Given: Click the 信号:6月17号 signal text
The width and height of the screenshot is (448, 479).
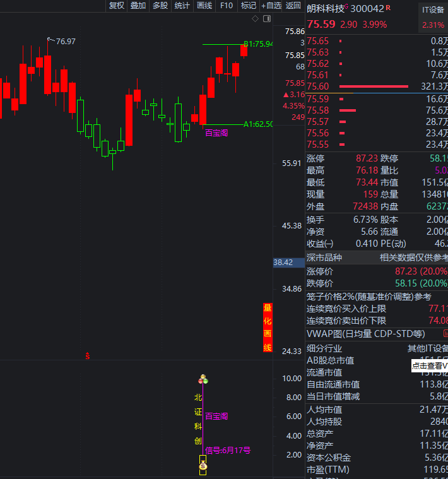Looking at the screenshot, I should point(228,450).
